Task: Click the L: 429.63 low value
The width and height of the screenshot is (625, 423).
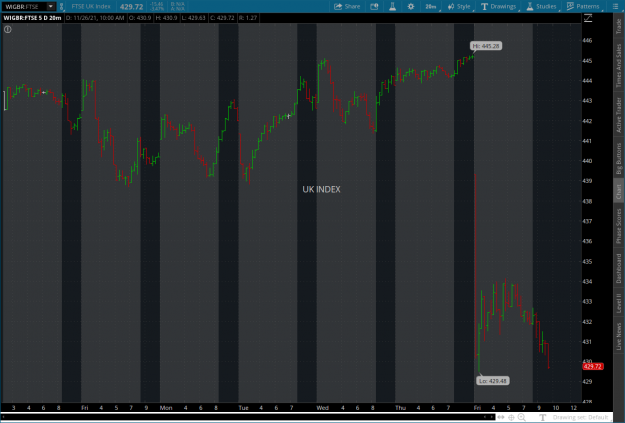Action: (x=193, y=18)
